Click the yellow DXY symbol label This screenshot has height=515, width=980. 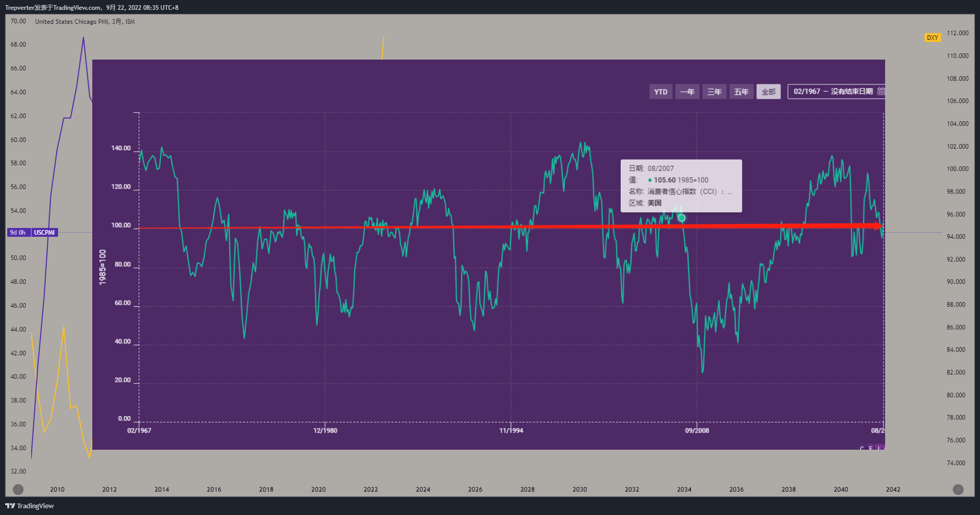coord(932,37)
